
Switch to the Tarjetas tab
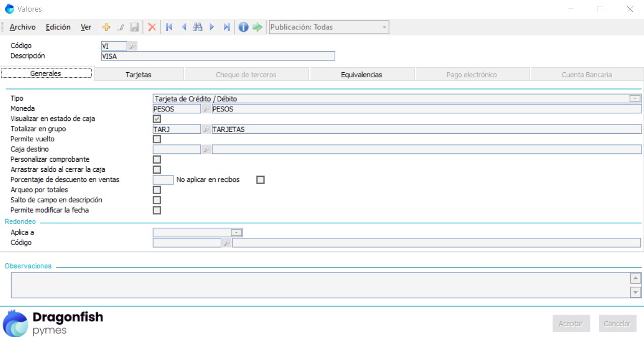[138, 75]
